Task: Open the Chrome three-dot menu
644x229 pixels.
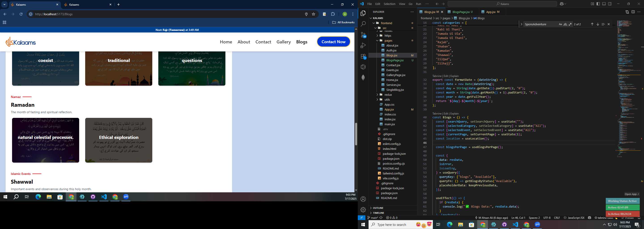Action: click(353, 14)
